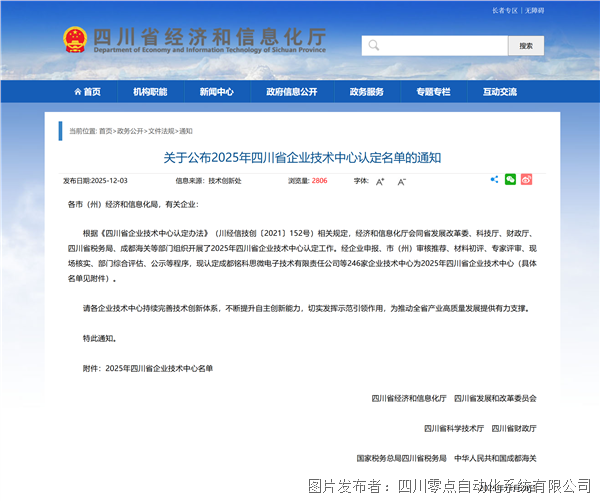Decrease font size with A- icon
Image resolution: width=600 pixels, height=501 pixels.
coord(401,181)
